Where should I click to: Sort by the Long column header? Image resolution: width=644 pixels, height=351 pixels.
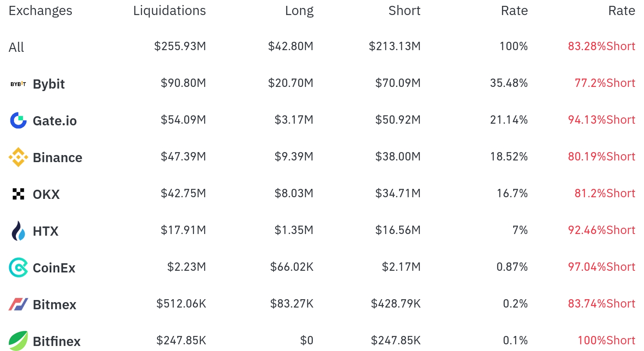point(299,11)
